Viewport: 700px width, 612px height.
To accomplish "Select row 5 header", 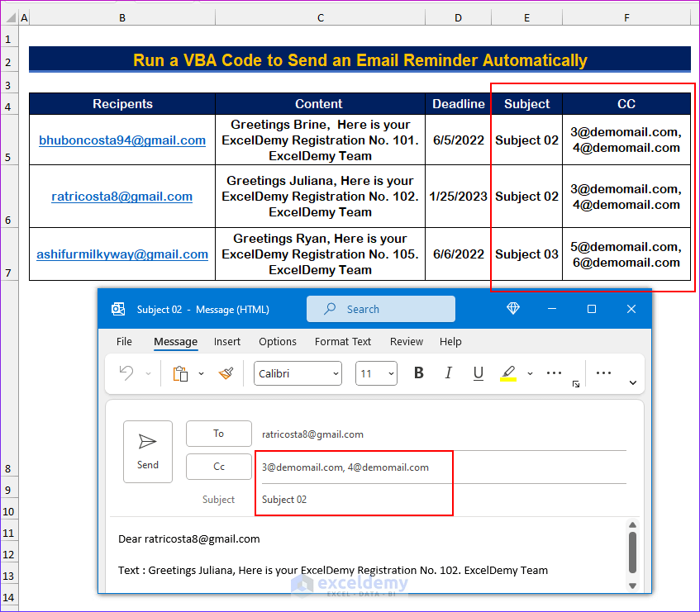I will click(x=8, y=140).
